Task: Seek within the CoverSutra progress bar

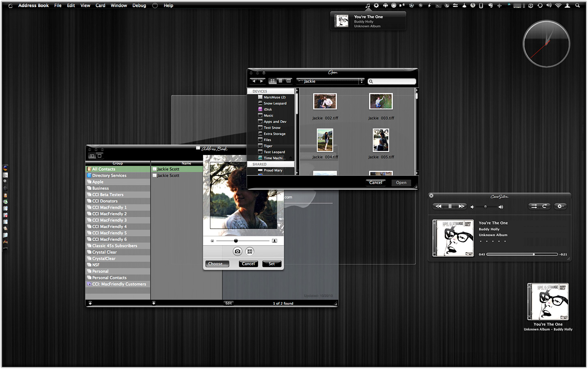Action: (x=522, y=254)
